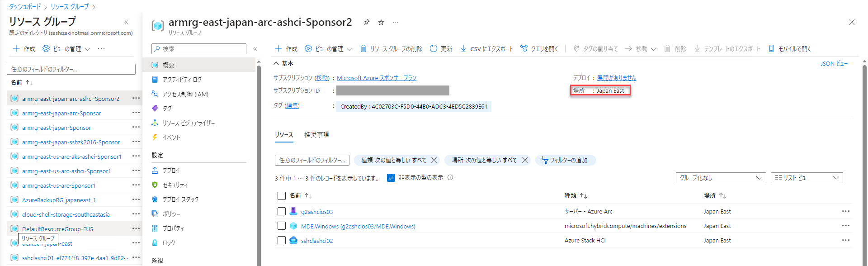Click ダッシュボード breadcrumb link

pyautogui.click(x=25, y=7)
